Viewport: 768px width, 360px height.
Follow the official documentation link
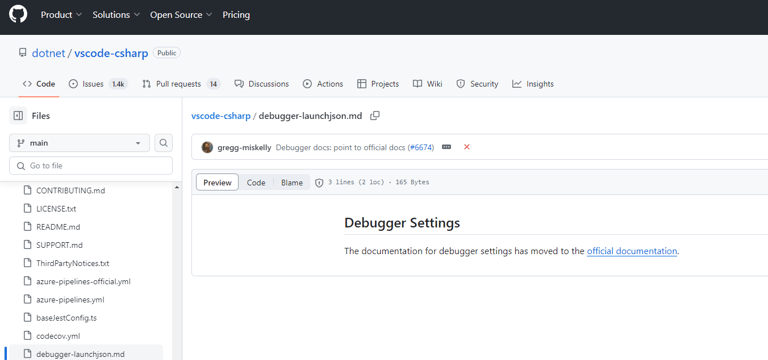point(632,251)
